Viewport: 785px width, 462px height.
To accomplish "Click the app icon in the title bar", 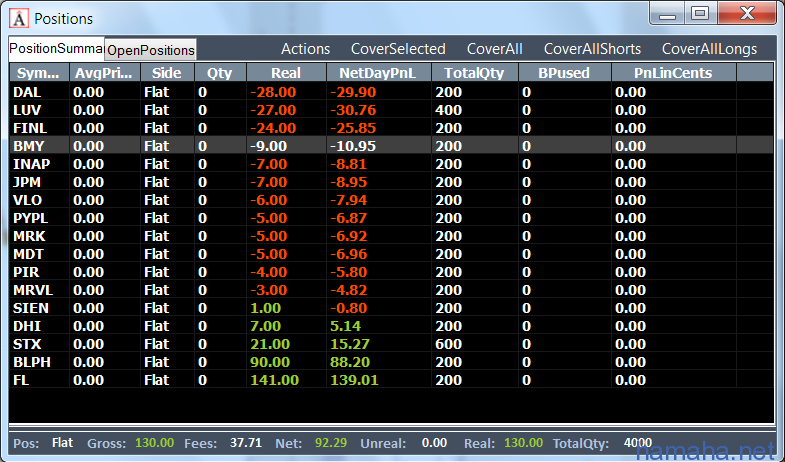I will [x=17, y=17].
